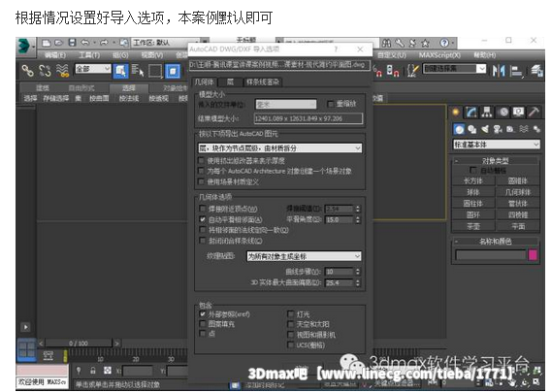The height and width of the screenshot is (392, 551).
Task: Toggle the 重缩放 rescale checkbox
Action: 330,104
